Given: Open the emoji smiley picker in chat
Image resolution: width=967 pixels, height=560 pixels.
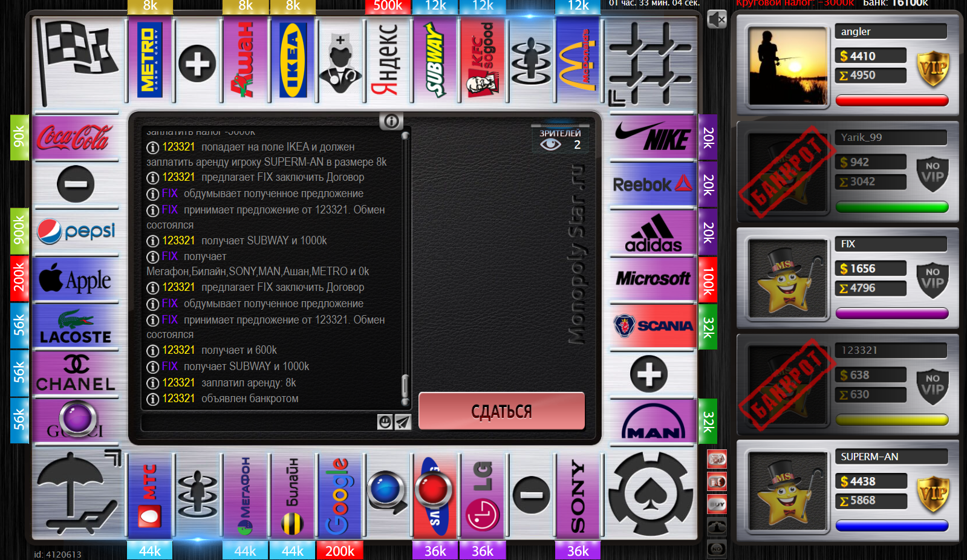Looking at the screenshot, I should click(x=385, y=422).
